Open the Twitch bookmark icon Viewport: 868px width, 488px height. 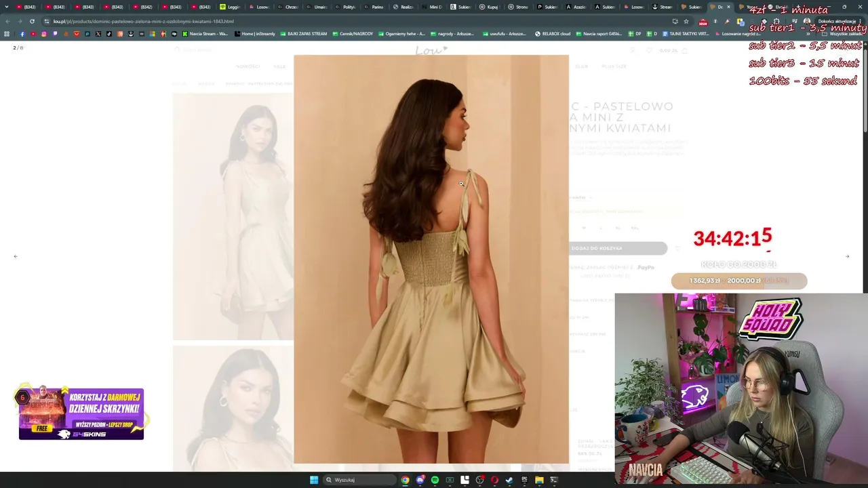pos(55,34)
